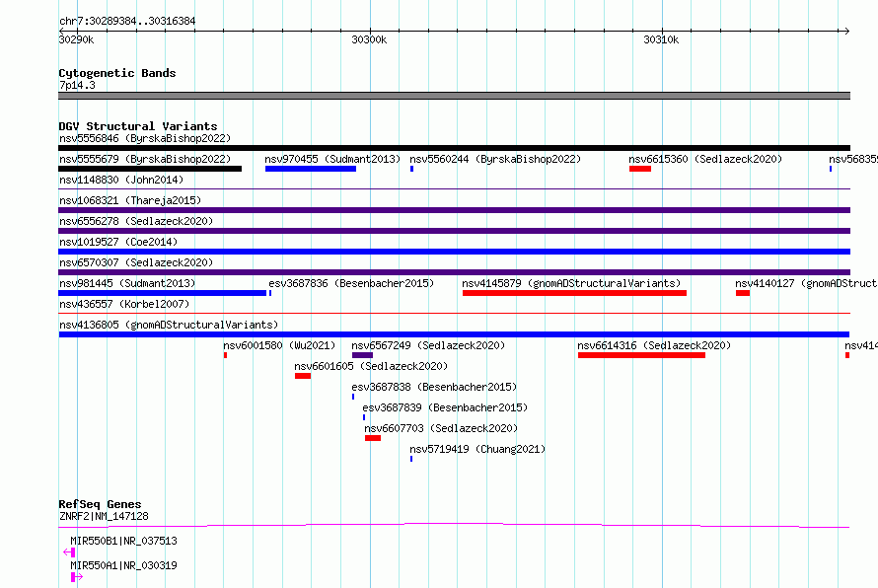
Task: Click the nsv6001580 (Wu2021) label
Action: point(279,345)
